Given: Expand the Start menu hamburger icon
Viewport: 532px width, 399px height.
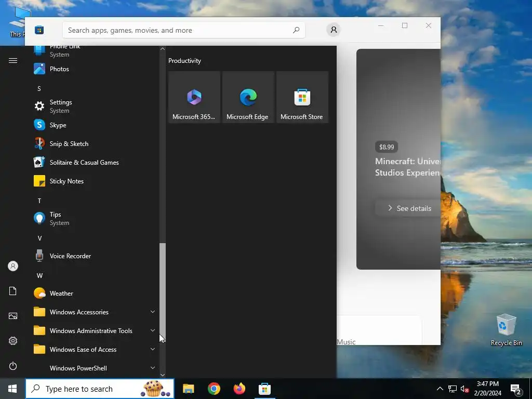Looking at the screenshot, I should (13, 60).
